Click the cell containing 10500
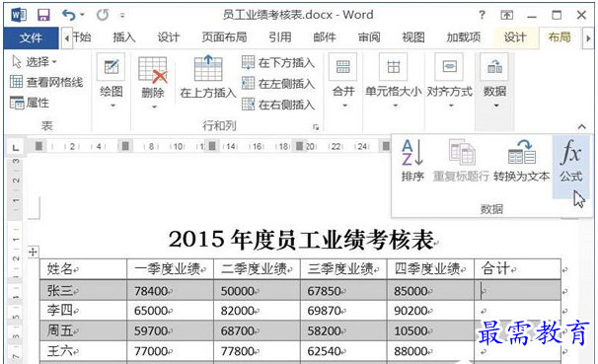Viewport: 598px width, 364px height. pos(430,330)
